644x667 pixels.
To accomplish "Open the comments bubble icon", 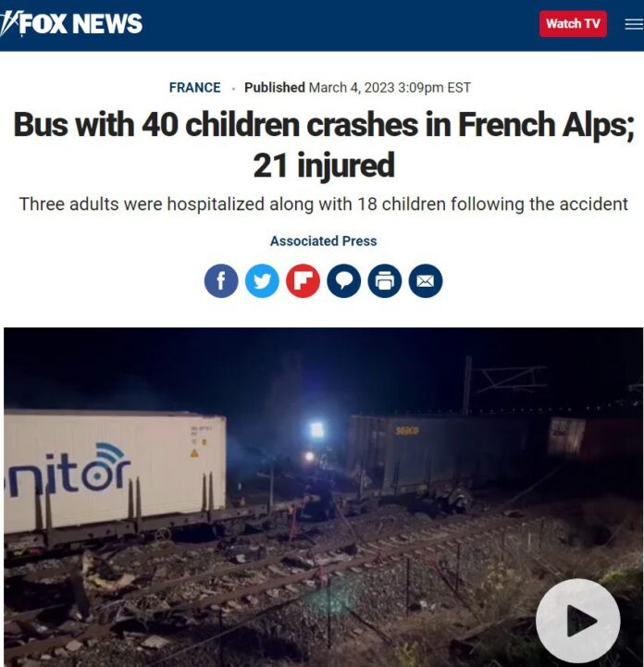I will 343,280.
